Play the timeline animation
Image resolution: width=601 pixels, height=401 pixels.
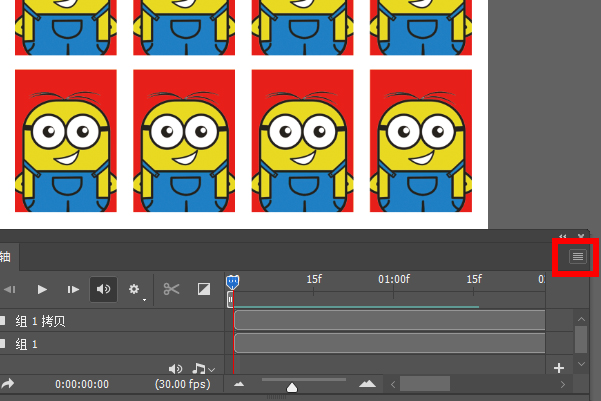pos(42,289)
